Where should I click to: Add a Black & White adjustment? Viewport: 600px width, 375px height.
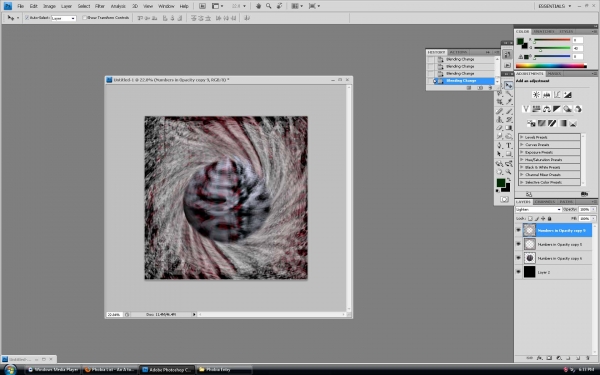coord(557,109)
